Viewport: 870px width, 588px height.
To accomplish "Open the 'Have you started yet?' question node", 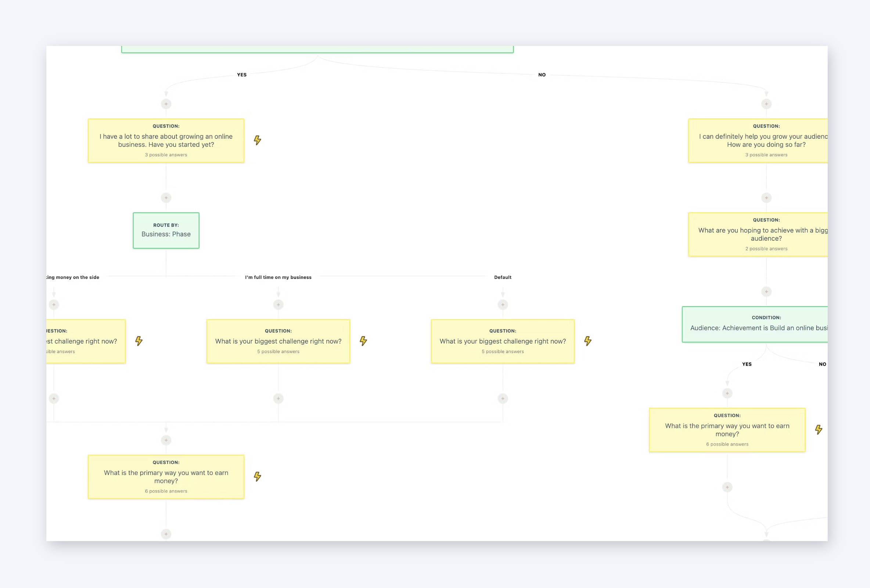I will pos(166,141).
